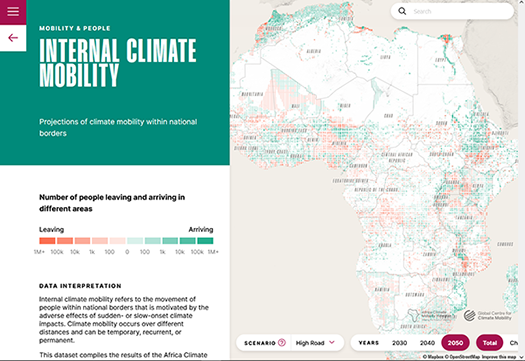Click the scroll-down arrow at the window corner
This screenshot has width=525, height=361.
point(522,357)
